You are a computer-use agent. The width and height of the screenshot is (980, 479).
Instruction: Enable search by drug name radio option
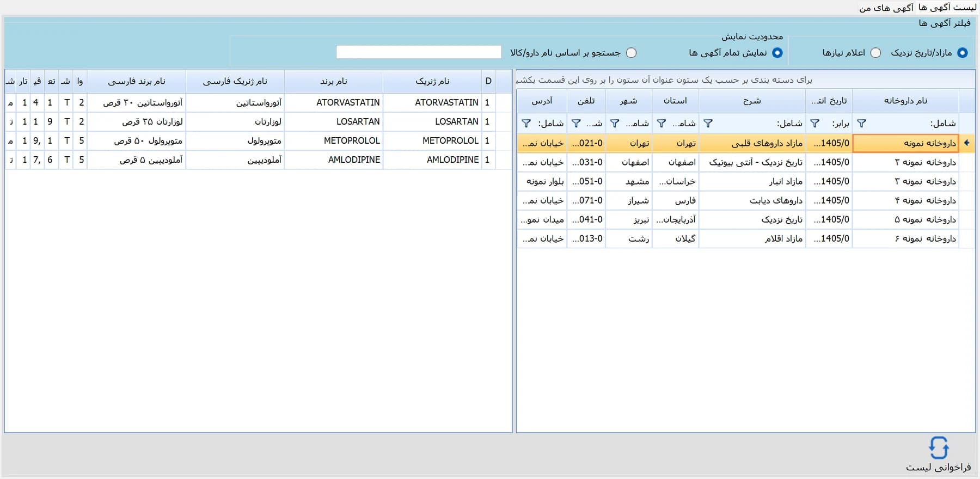(x=631, y=53)
